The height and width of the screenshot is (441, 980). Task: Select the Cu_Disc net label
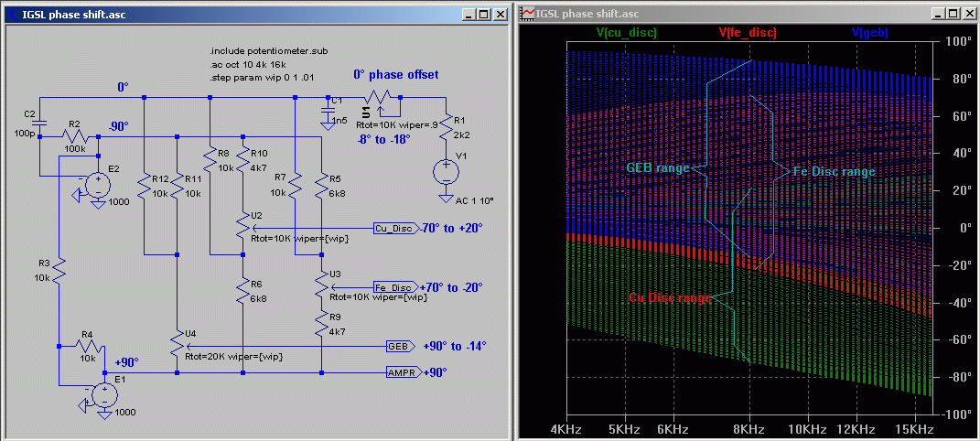tap(393, 228)
